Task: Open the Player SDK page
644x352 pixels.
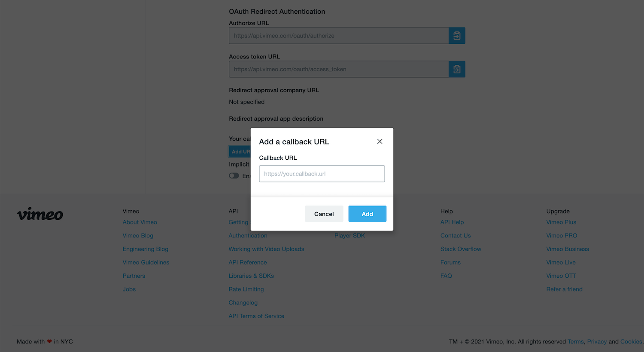Action: (349, 235)
